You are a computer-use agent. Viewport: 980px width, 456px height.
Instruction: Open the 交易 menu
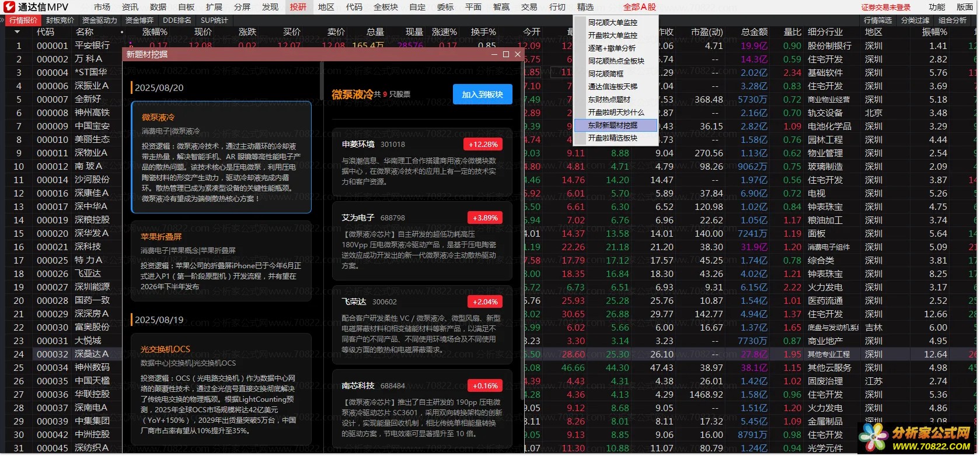pos(529,7)
